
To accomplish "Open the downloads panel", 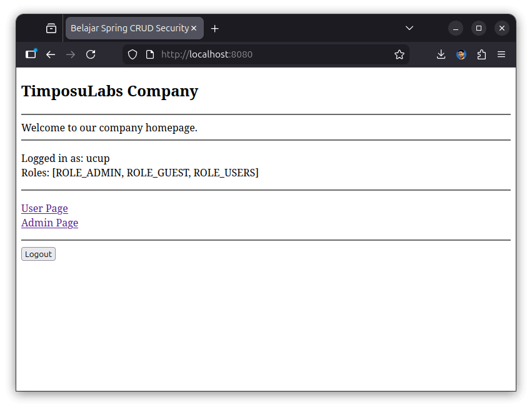I will point(441,54).
